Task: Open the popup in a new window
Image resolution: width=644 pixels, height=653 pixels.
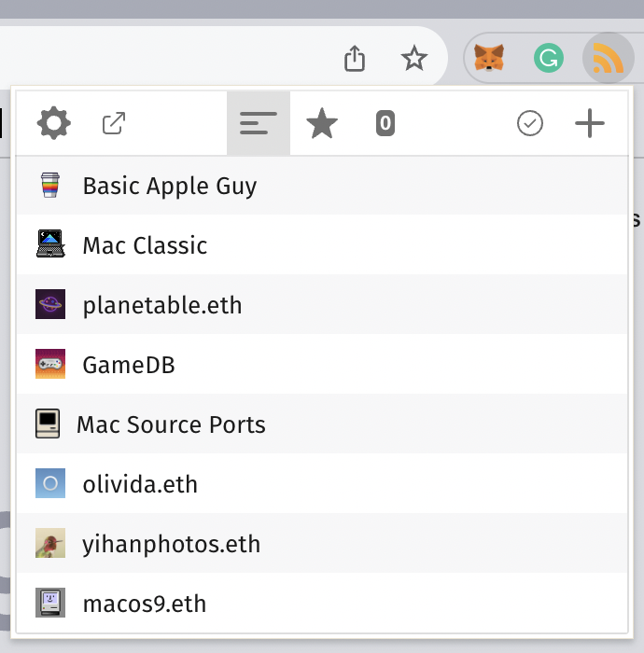Action: 114,123
